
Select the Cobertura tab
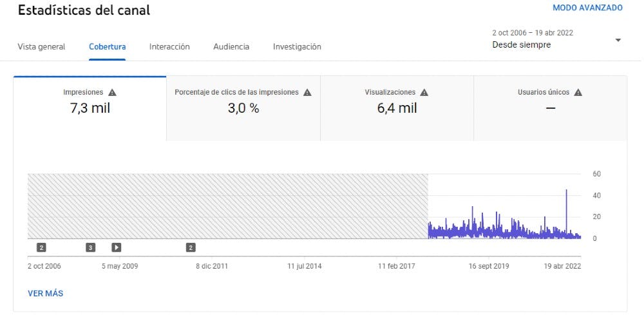pyautogui.click(x=107, y=46)
